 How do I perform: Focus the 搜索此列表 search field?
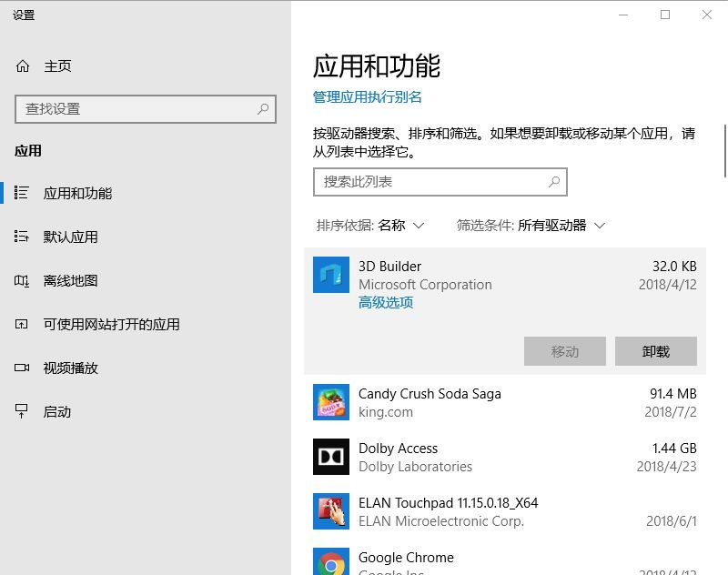[x=440, y=182]
